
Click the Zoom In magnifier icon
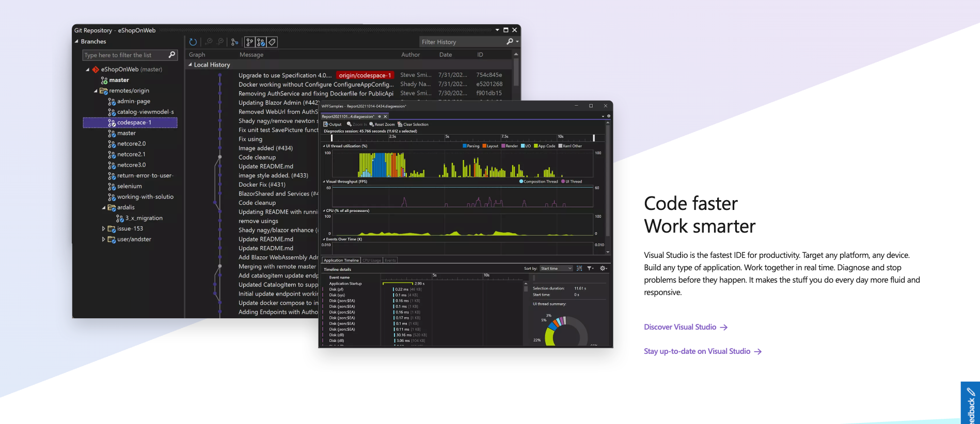(x=349, y=124)
